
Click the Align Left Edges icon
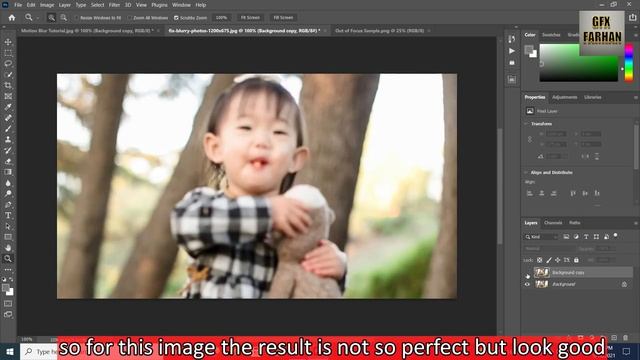(530, 193)
